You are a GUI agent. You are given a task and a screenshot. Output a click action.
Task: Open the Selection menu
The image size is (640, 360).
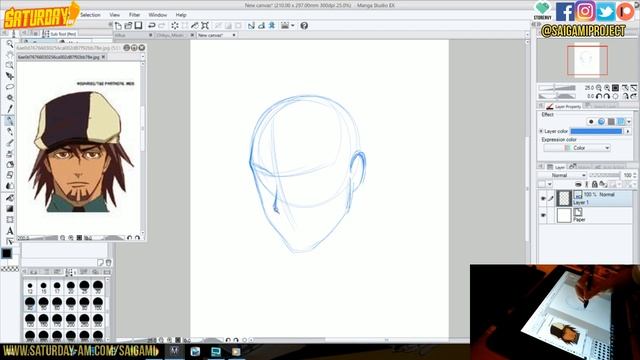(x=90, y=15)
